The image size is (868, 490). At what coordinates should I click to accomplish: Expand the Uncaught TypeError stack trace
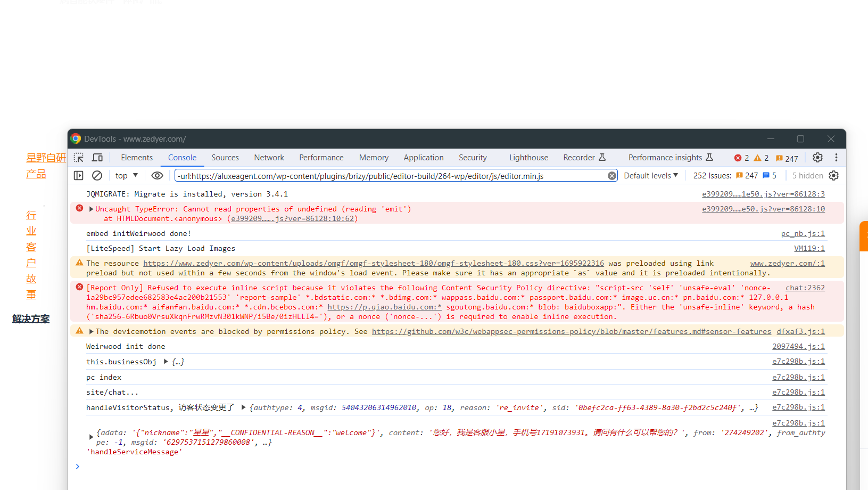pos(92,209)
